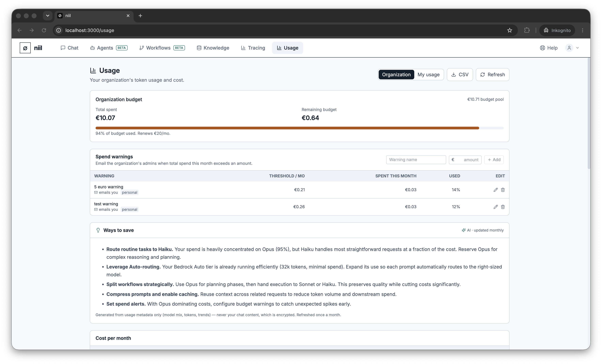The width and height of the screenshot is (602, 364).
Task: Click the 12% used value
Action: click(x=456, y=207)
